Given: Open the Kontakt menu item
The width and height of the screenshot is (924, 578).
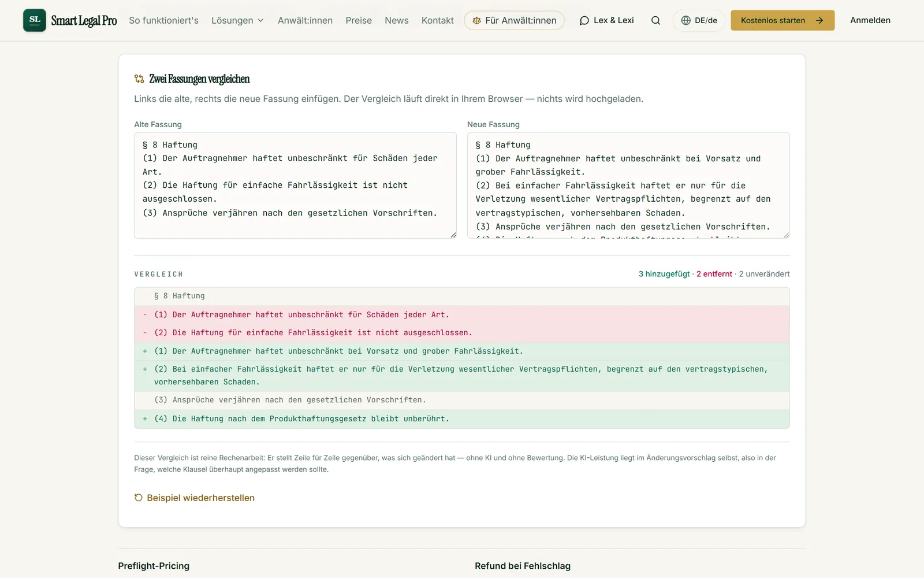Looking at the screenshot, I should tap(437, 20).
